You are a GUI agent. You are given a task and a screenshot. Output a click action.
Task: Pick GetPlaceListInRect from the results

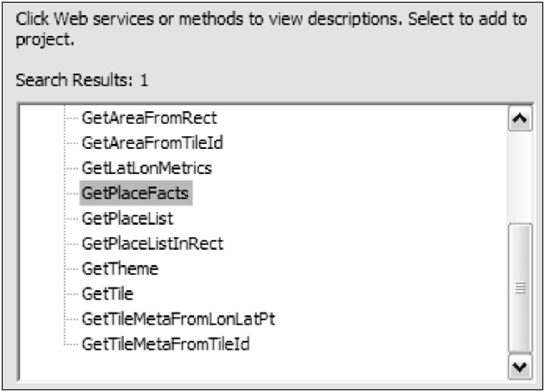pos(152,244)
